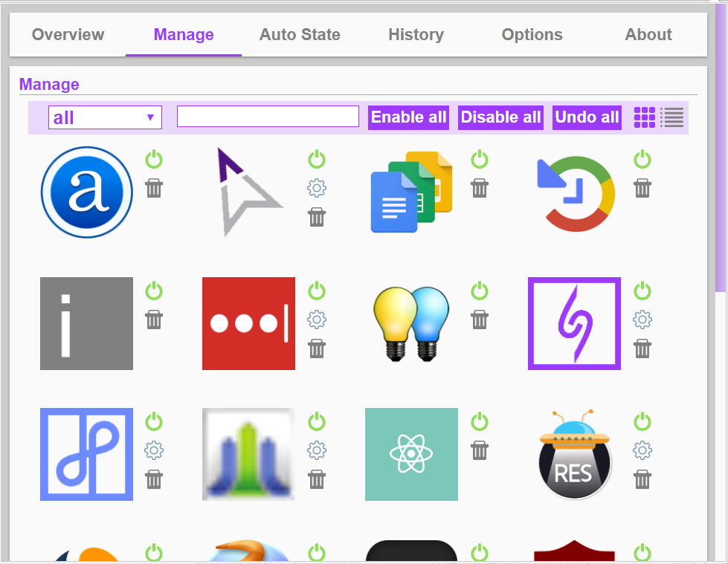Image resolution: width=728 pixels, height=564 pixels.
Task: Remove the purple cursor extension
Action: (x=317, y=217)
